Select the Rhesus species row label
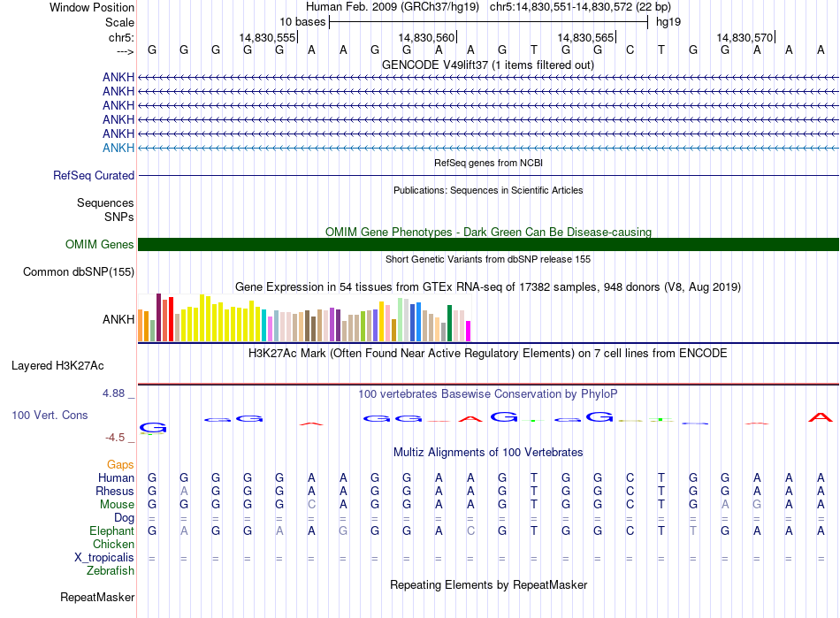The height and width of the screenshot is (618, 840). coord(116,492)
